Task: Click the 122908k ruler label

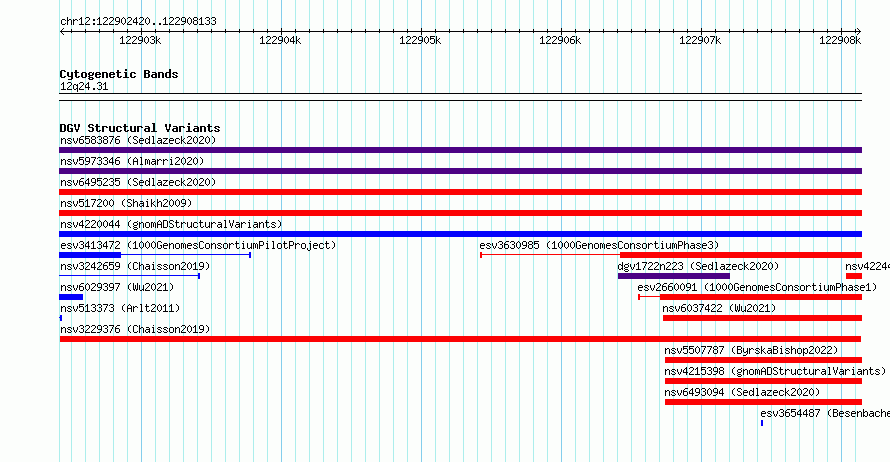Action: point(840,40)
